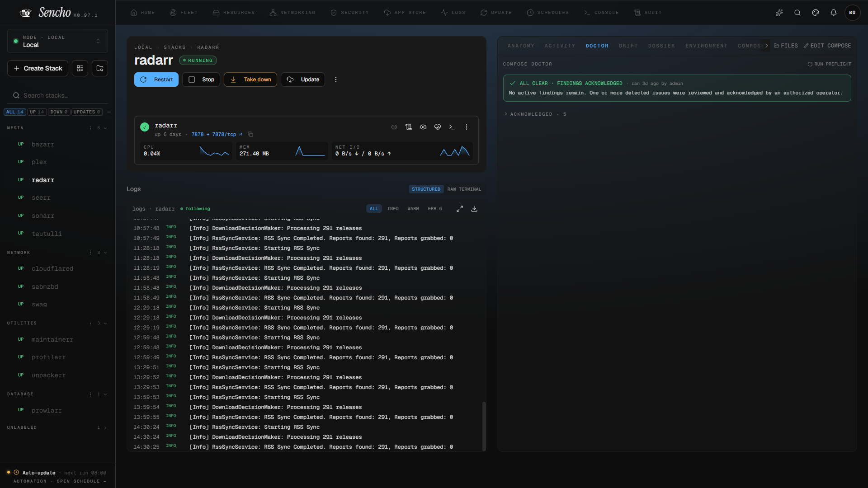Open Database group three-dot menu
The width and height of the screenshot is (868, 488).
tap(90, 394)
